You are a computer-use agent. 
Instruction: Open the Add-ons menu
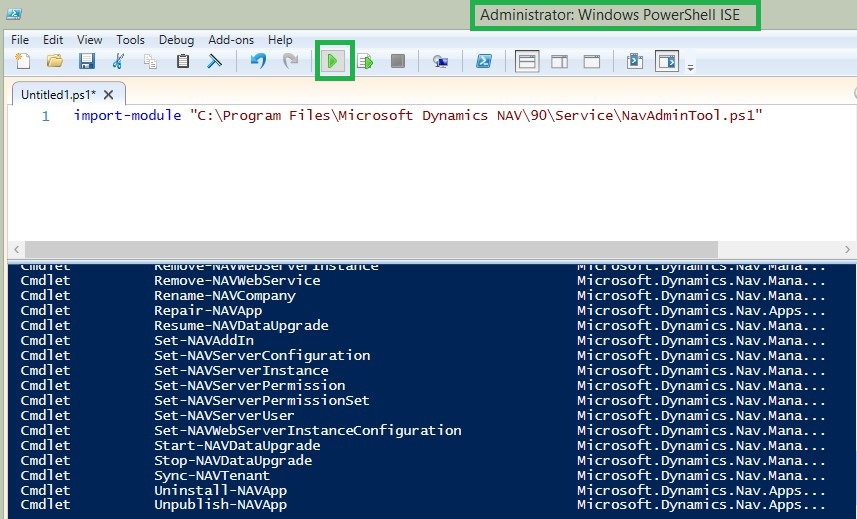pos(231,40)
